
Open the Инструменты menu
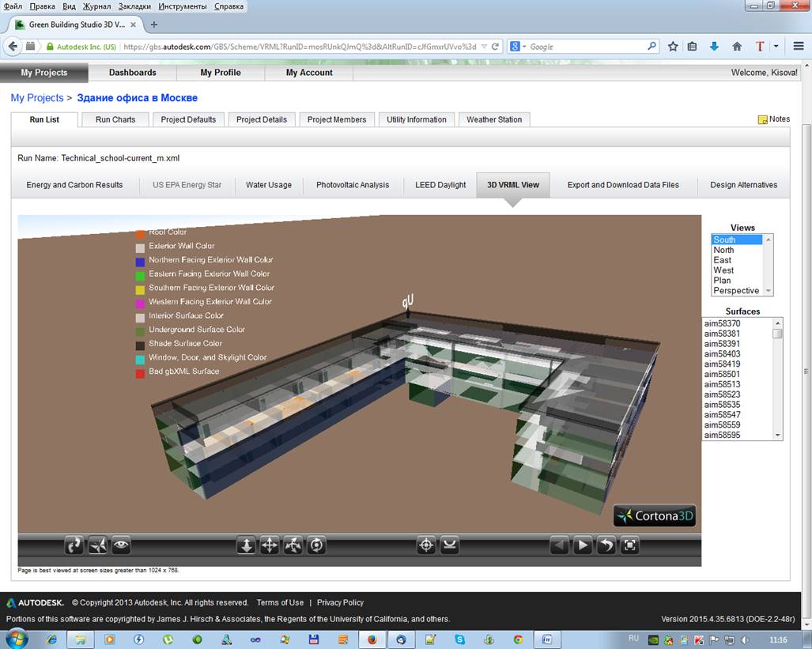click(x=183, y=6)
